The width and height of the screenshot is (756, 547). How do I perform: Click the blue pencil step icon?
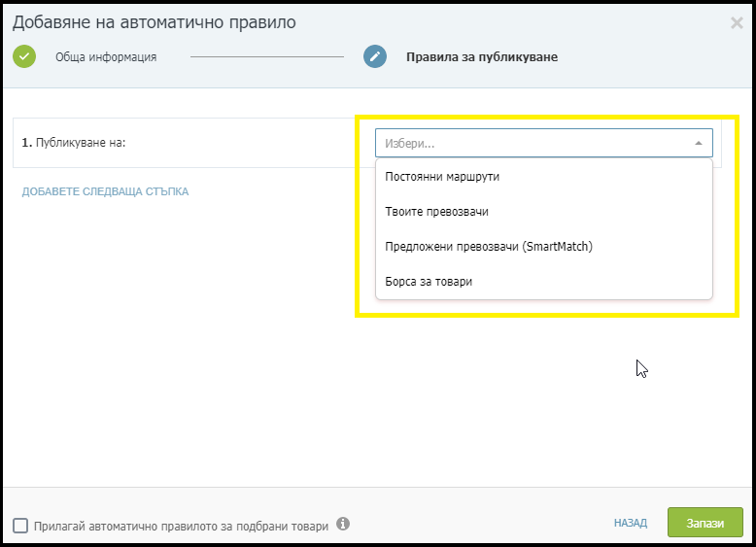click(375, 56)
